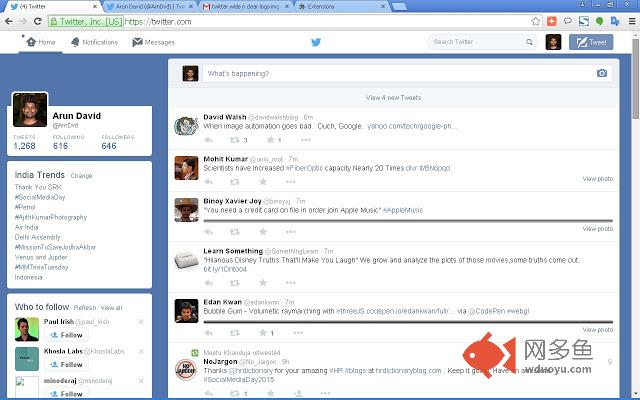Open the Notifications tab
This screenshot has height=400, width=640.
coord(94,42)
